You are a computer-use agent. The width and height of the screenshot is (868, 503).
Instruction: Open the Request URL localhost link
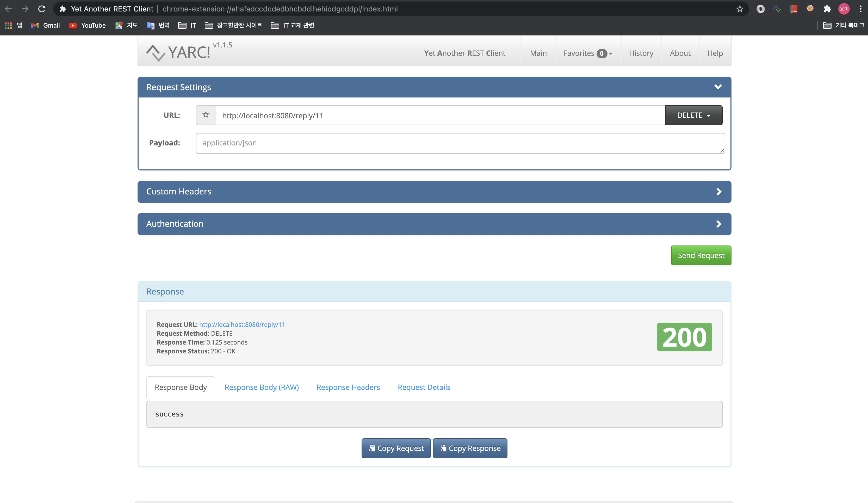tap(242, 324)
